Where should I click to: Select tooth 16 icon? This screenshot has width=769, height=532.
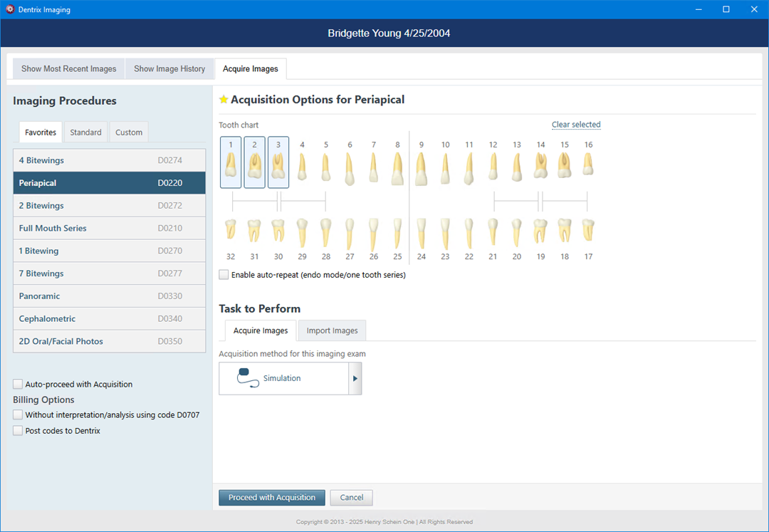coord(588,164)
